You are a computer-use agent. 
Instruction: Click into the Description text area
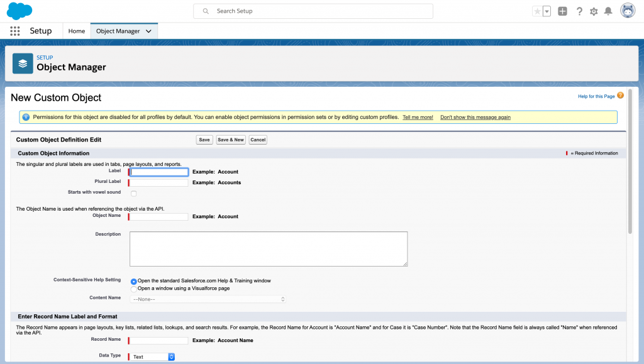pyautogui.click(x=269, y=249)
